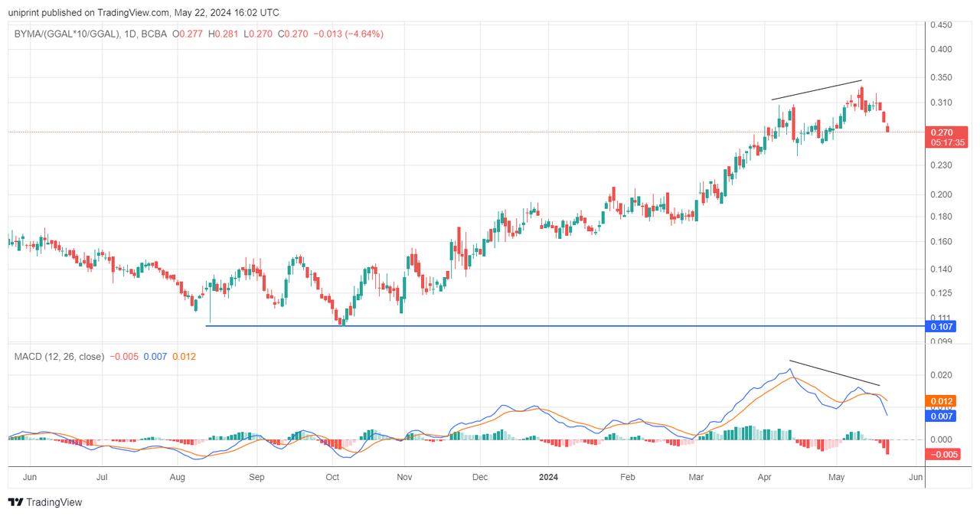Click the MACD legend value 0.012 in orange
This screenshot has width=980, height=516.
coord(185,357)
